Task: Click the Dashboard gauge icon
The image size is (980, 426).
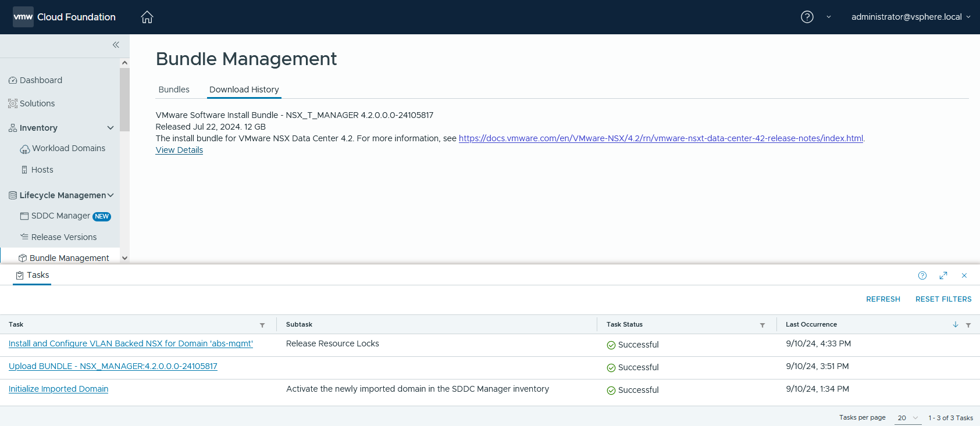Action: tap(13, 80)
